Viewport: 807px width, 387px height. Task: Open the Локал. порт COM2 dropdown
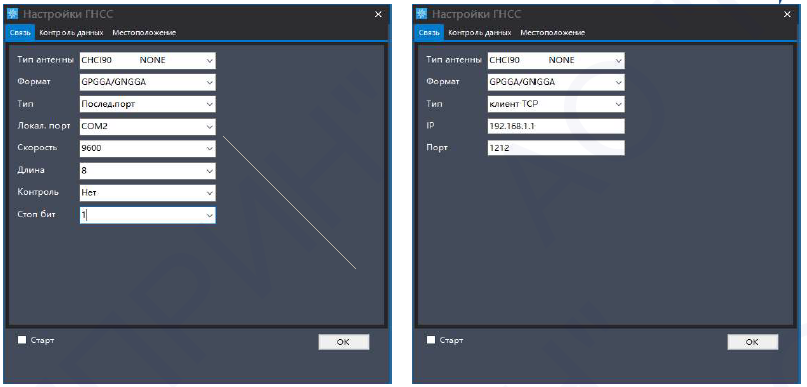tap(209, 127)
